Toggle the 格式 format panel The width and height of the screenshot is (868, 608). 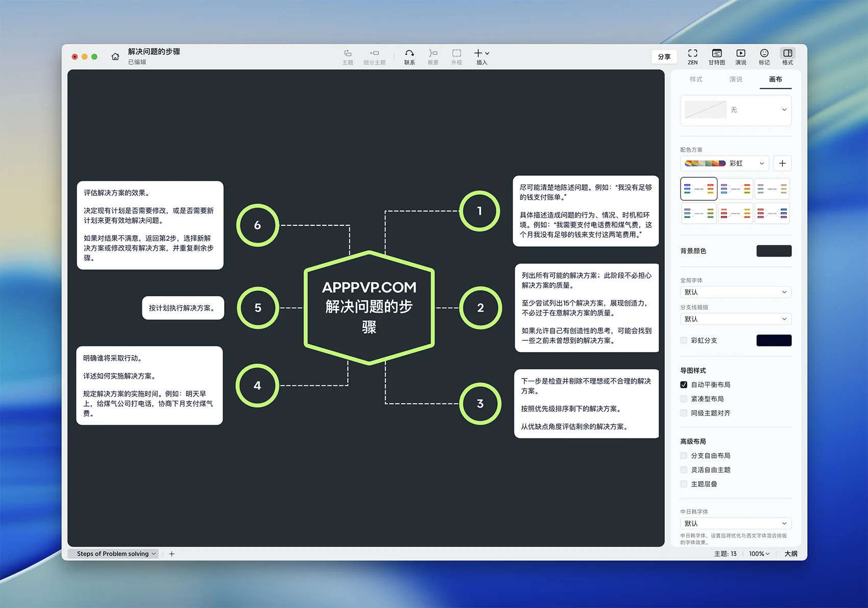[x=787, y=56]
